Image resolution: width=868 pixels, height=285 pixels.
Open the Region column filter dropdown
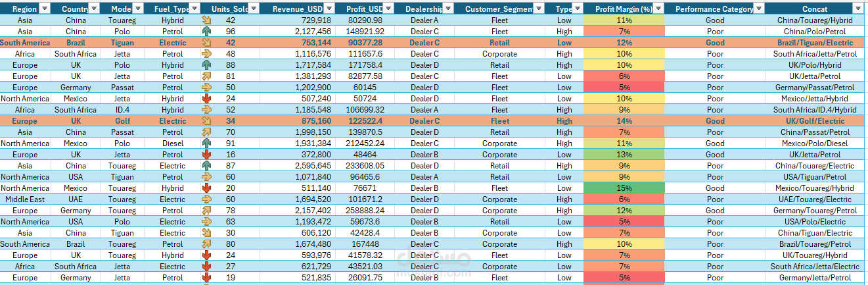(x=44, y=9)
